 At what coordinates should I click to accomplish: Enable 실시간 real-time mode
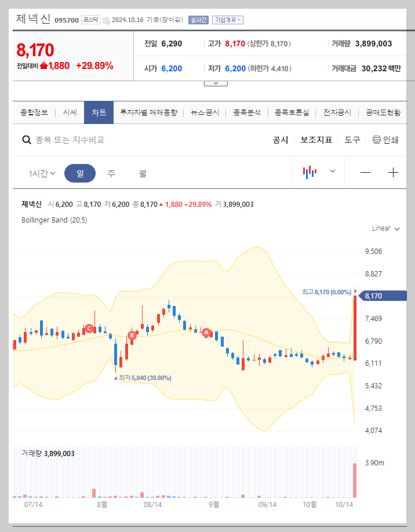tap(199, 19)
